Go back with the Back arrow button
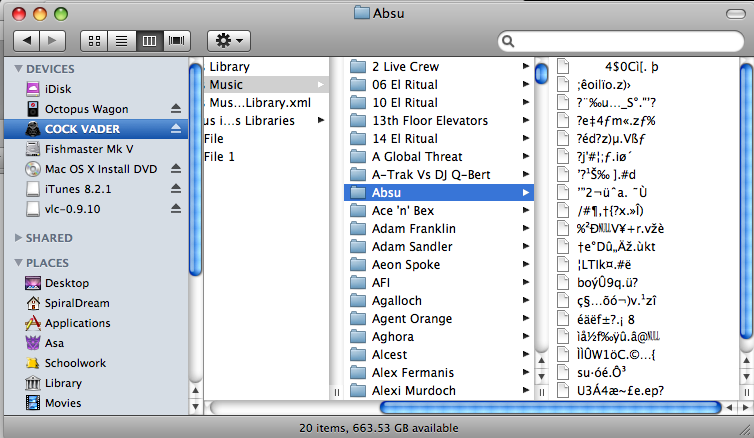Image resolution: width=754 pixels, height=438 pixels. pos(26,41)
